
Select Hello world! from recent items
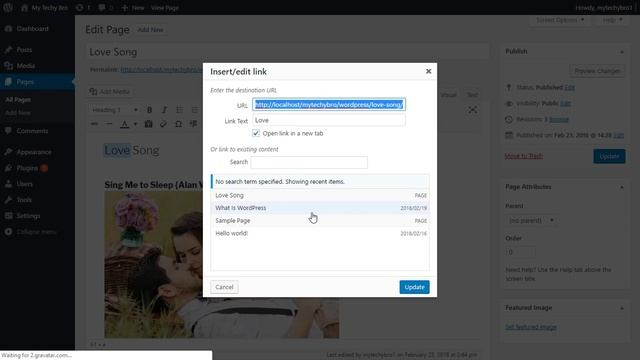coord(320,233)
